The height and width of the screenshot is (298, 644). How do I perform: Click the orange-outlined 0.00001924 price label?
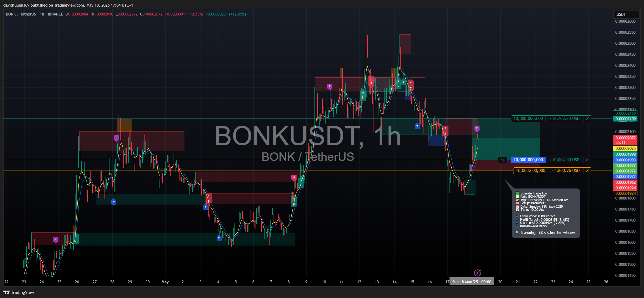coord(625,194)
